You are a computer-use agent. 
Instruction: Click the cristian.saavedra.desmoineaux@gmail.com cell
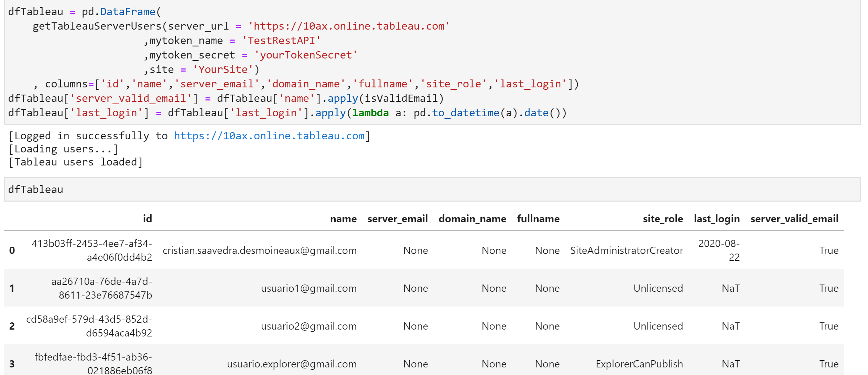[260, 250]
